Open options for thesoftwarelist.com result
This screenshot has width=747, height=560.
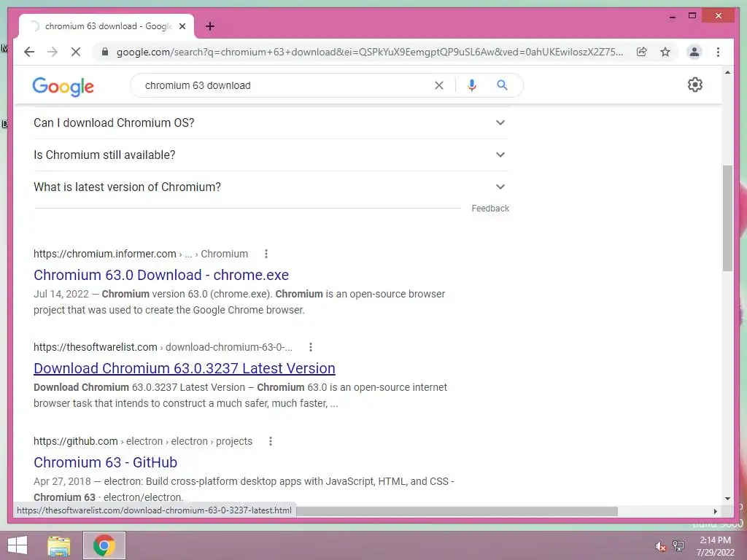click(x=311, y=347)
